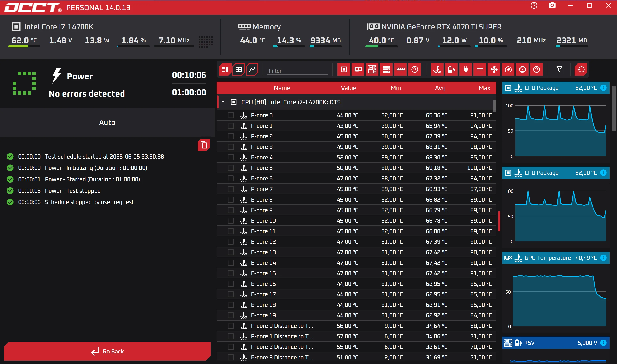Viewport: 617px width, 364px height.
Task: Click the GPU device filter icon
Action: [x=358, y=70]
